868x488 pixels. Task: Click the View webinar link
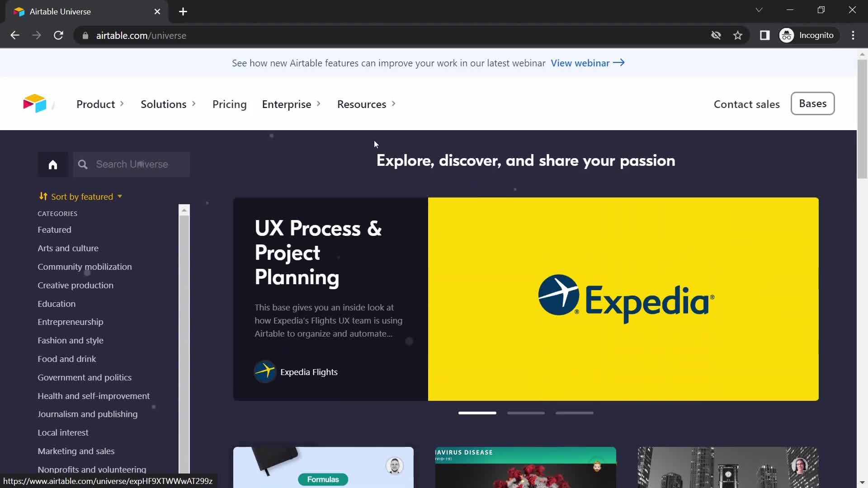tap(588, 63)
